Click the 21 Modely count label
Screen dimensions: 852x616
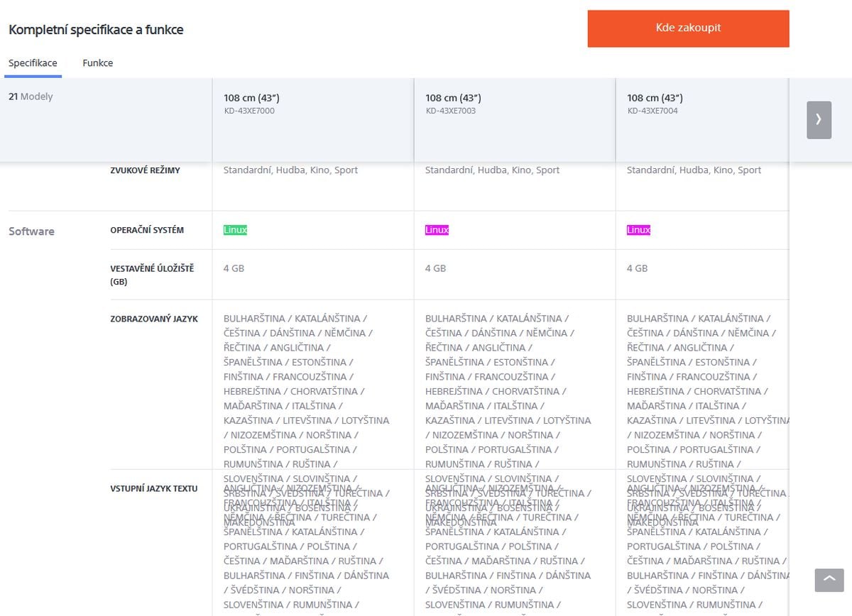pos(31,97)
